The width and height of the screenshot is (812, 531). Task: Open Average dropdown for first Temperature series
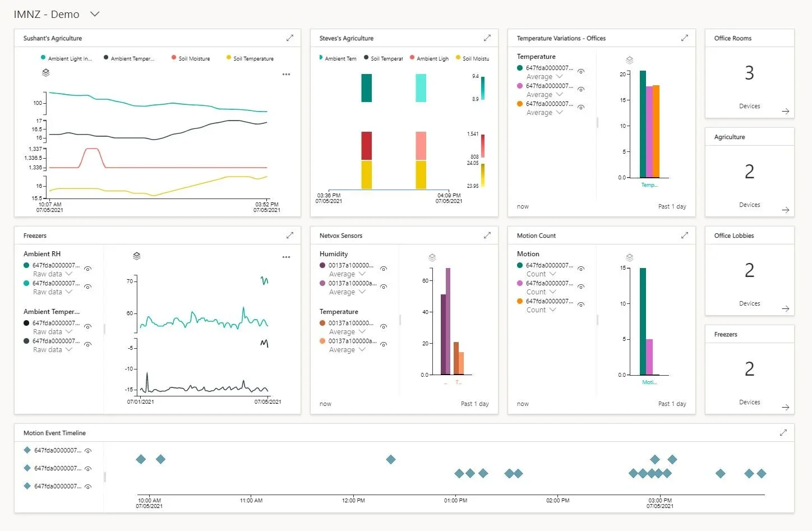point(545,77)
